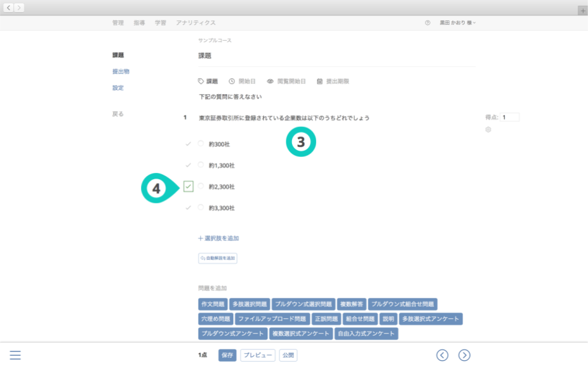Open 提出物 in the sidebar
588x368 pixels.
click(121, 71)
